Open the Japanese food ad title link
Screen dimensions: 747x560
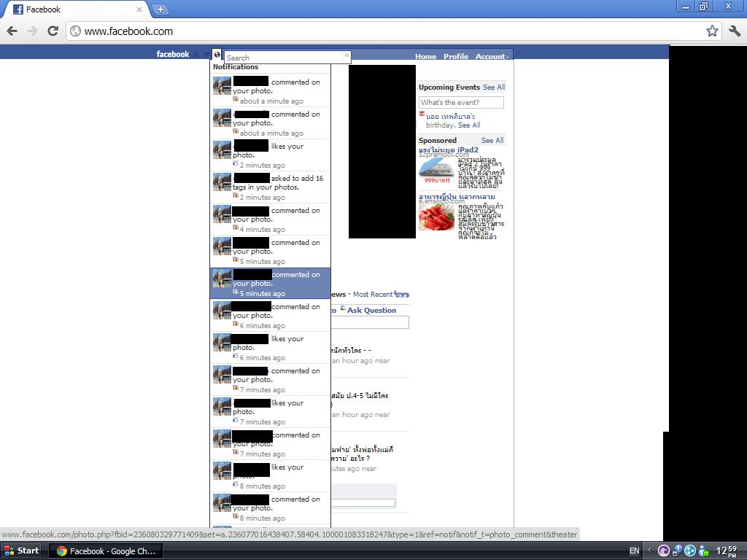pos(457,196)
